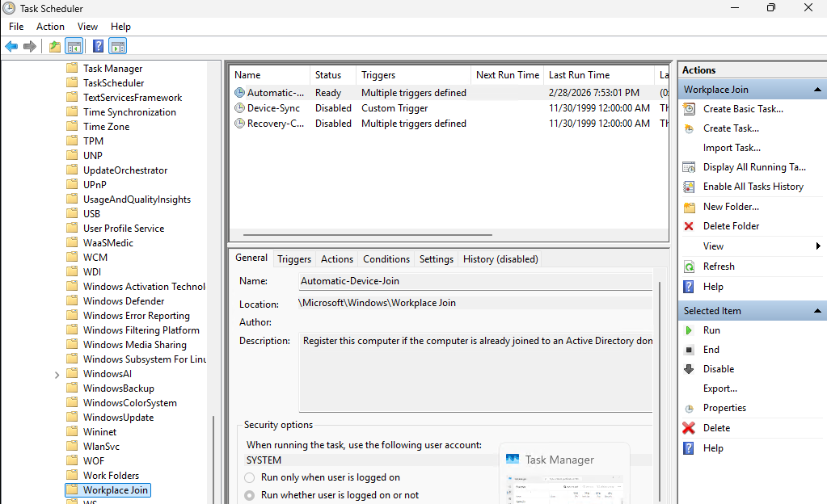This screenshot has width=827, height=504.
Task: Click Display All Running Tasks icon
Action: (689, 168)
